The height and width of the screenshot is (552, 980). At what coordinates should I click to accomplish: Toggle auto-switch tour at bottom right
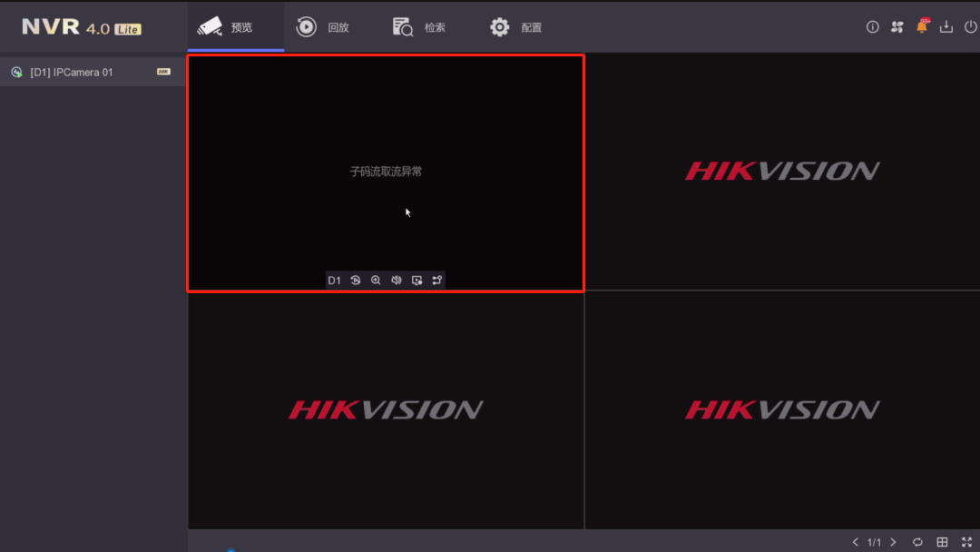(x=917, y=542)
